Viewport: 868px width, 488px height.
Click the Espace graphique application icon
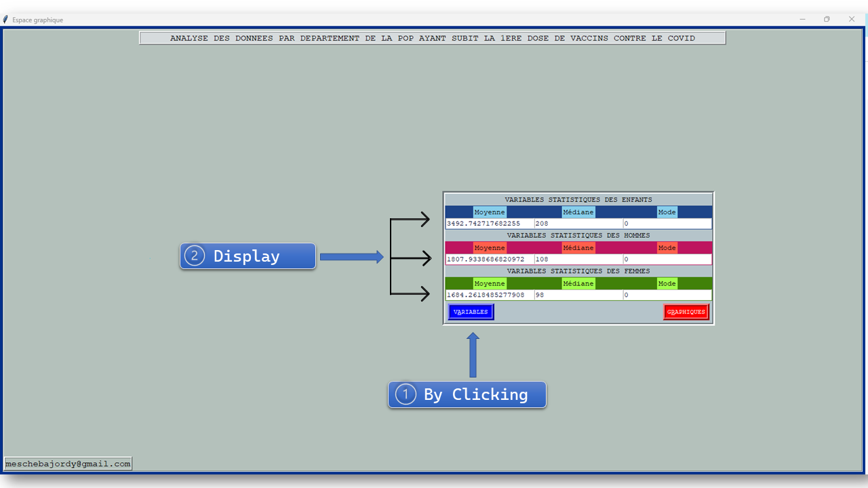pyautogui.click(x=6, y=19)
